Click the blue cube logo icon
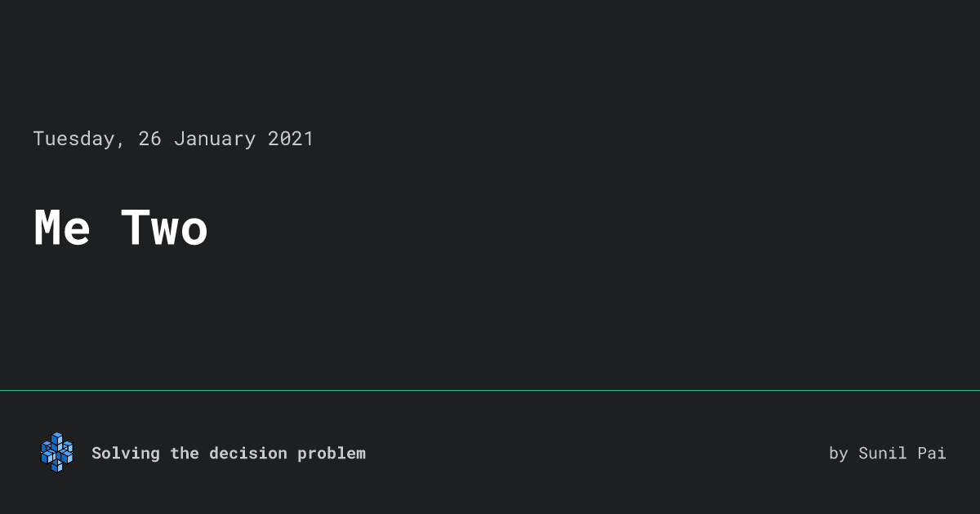Viewport: 980px width, 514px height. coord(56,453)
